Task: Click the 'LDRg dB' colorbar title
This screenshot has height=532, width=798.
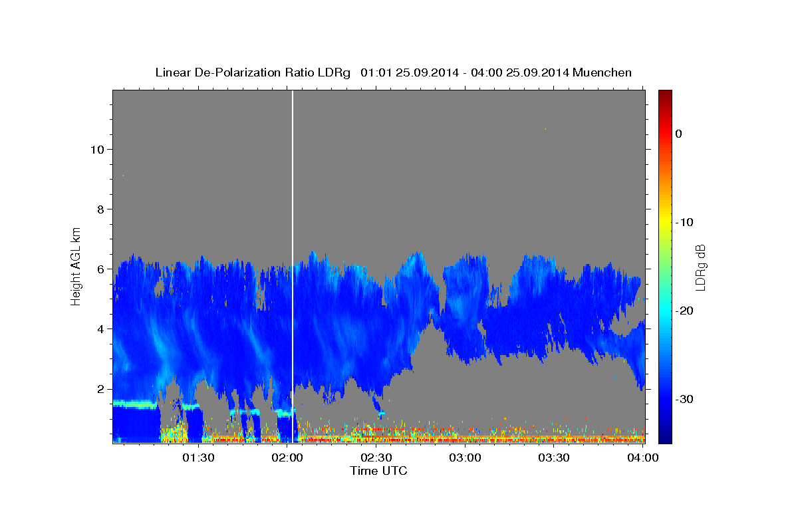Action: tap(700, 267)
